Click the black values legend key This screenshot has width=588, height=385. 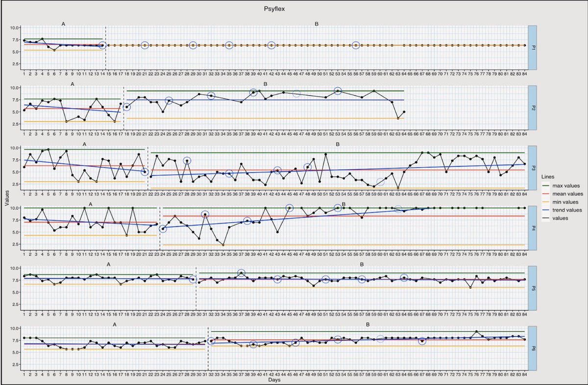(x=547, y=218)
